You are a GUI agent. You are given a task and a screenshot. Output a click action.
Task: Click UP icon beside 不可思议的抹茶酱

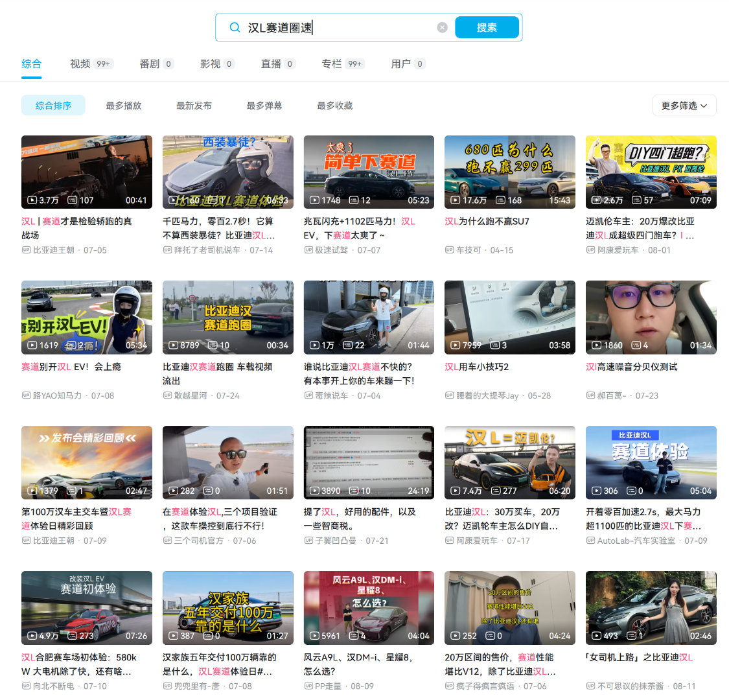coord(590,686)
